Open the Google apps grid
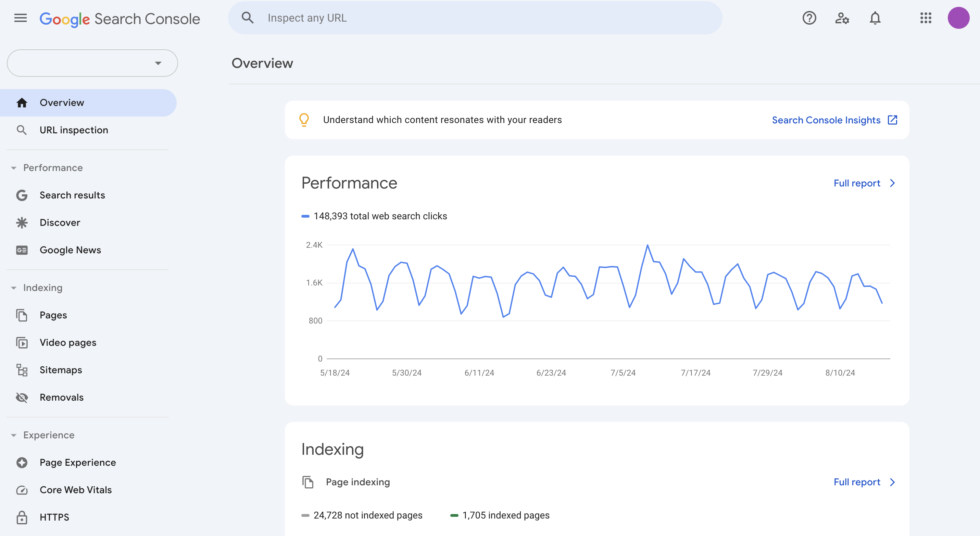 926,18
